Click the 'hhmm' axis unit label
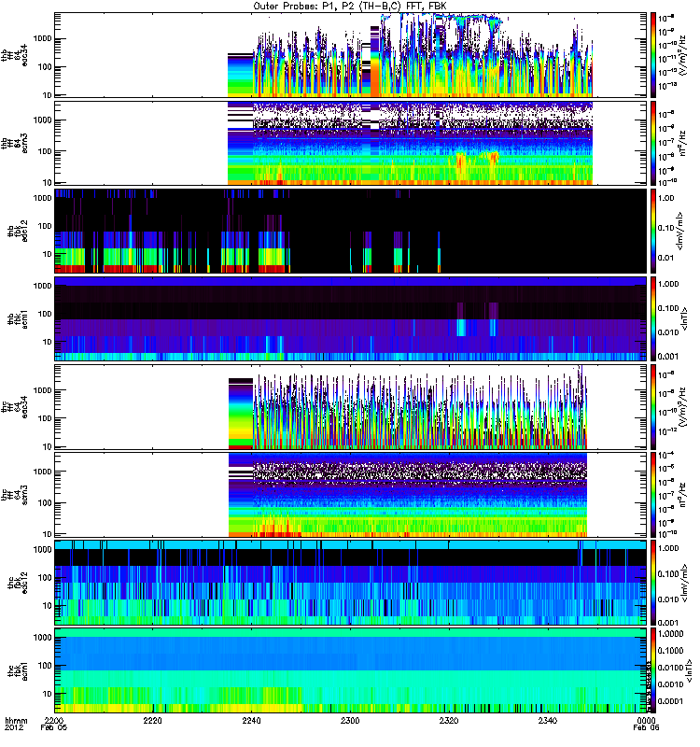 point(16,720)
